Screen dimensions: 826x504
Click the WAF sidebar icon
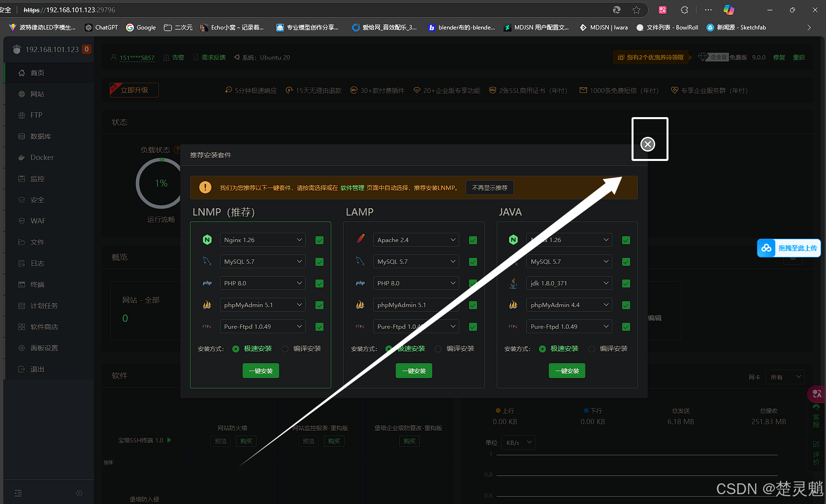(22, 221)
